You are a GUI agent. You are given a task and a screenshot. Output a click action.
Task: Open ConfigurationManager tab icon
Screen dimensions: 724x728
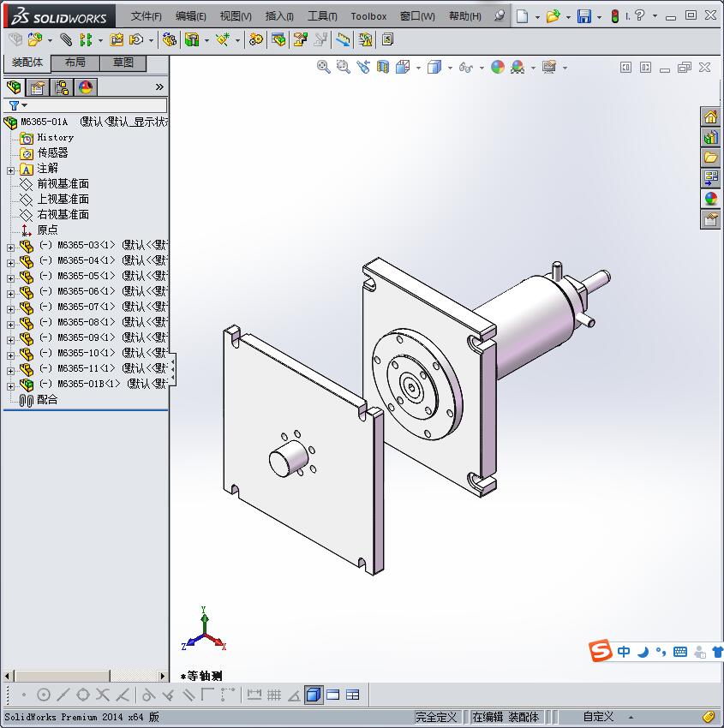pyautogui.click(x=62, y=87)
